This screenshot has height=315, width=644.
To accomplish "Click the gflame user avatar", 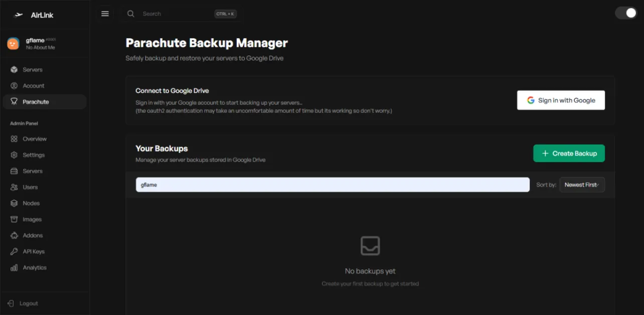I will click(13, 44).
